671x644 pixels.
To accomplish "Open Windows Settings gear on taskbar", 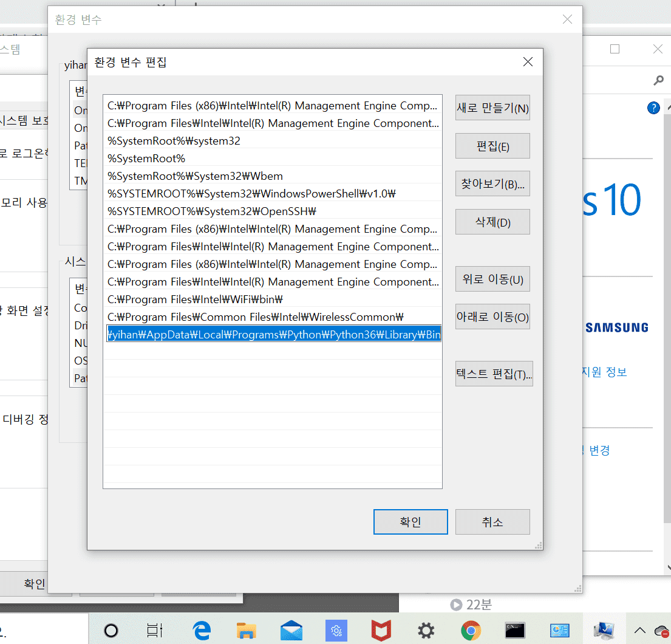I will point(426,630).
